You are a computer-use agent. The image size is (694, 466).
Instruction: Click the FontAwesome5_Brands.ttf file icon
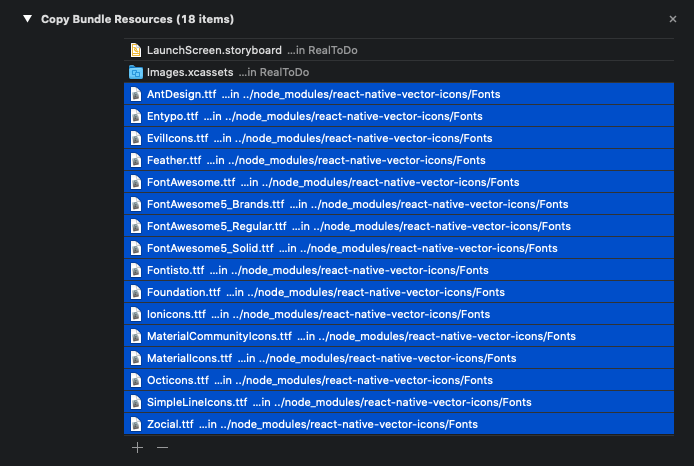(x=136, y=204)
